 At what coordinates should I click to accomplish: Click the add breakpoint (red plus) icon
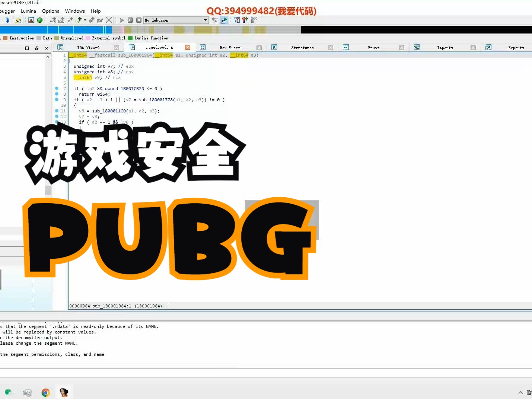tap(245, 20)
